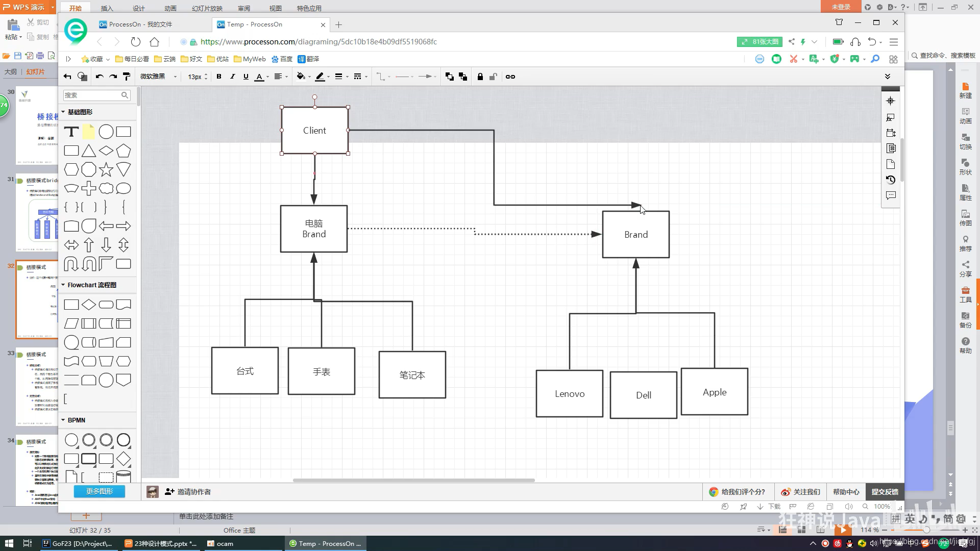Collapse the ProcessOn toolbar with chevron
Image resolution: width=980 pixels, height=551 pixels.
click(888, 77)
